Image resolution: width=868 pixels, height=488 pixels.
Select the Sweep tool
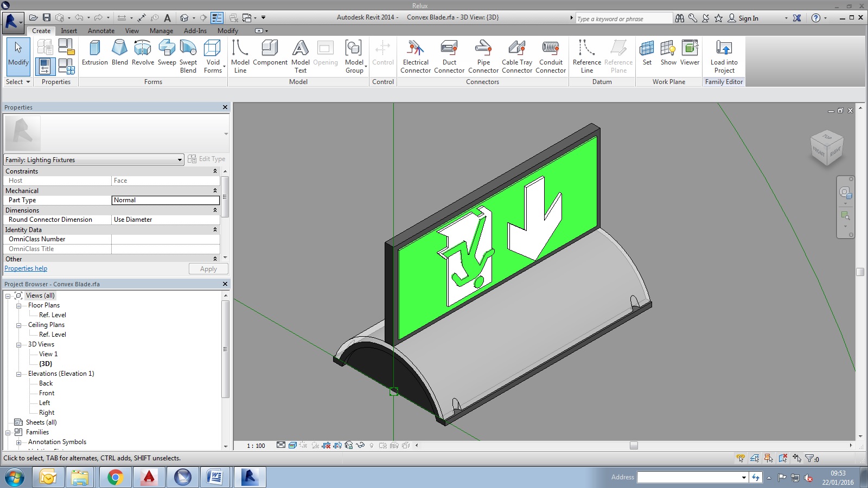[x=166, y=54]
